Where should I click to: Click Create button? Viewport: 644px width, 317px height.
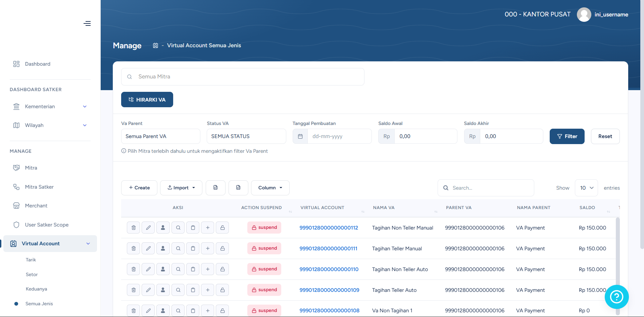[139, 188]
